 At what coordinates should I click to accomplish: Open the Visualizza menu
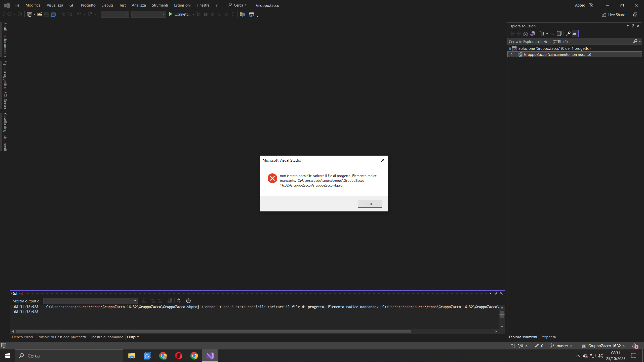coord(55,5)
